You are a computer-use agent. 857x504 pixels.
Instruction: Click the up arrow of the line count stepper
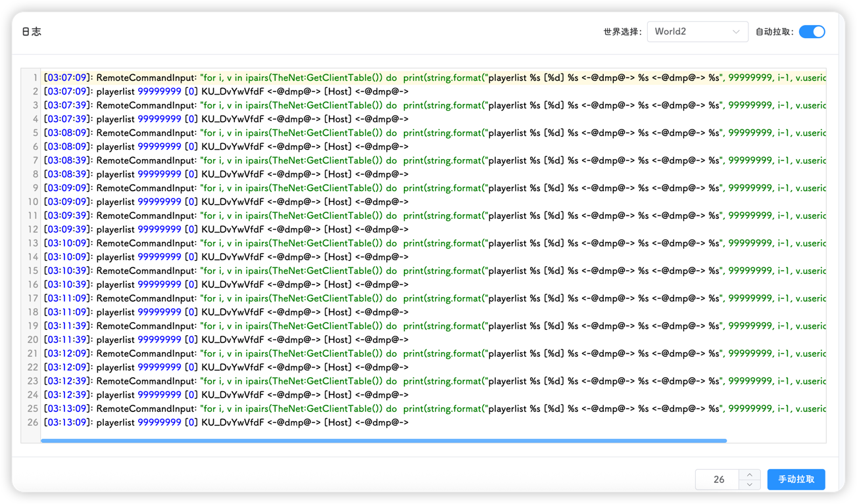pos(750,474)
